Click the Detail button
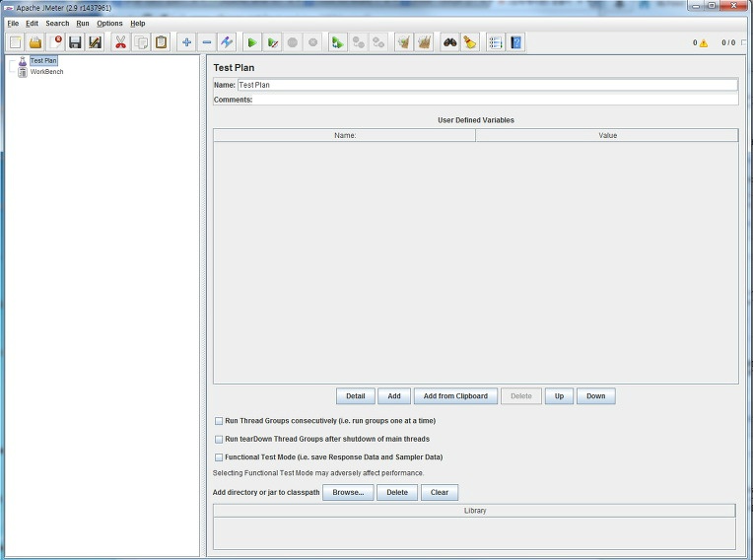The width and height of the screenshot is (753, 560). (356, 396)
